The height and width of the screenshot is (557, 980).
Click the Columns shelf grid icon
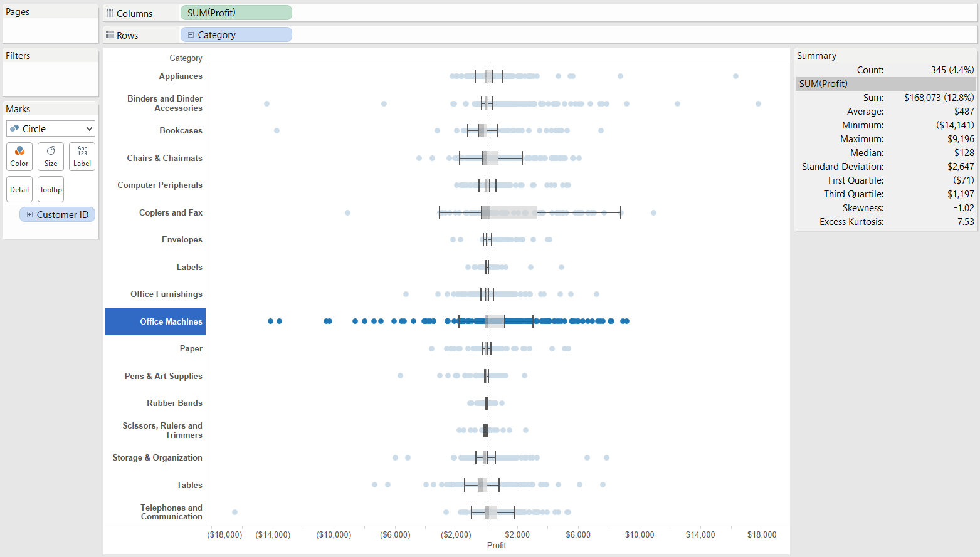pyautogui.click(x=110, y=13)
